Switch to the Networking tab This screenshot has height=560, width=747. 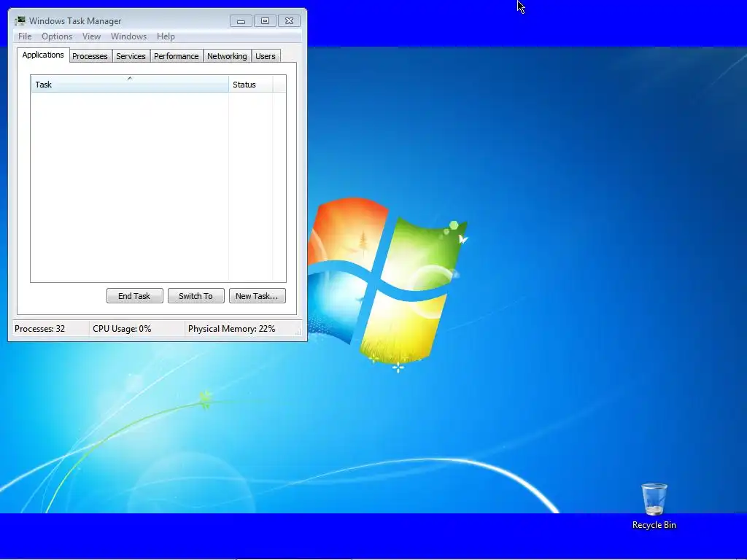(x=227, y=56)
